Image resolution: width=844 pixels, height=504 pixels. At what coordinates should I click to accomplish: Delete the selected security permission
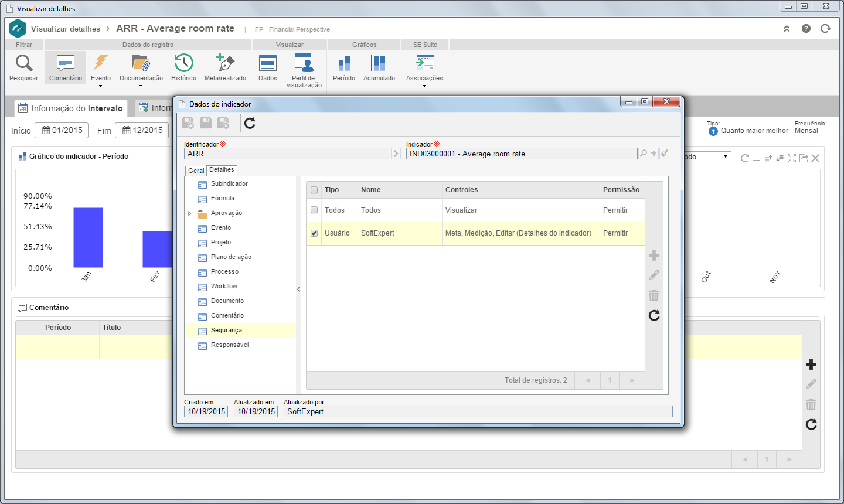(654, 295)
